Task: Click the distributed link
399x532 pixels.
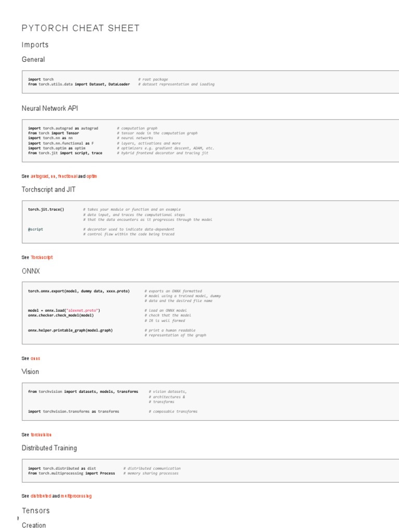Action: click(x=40, y=496)
